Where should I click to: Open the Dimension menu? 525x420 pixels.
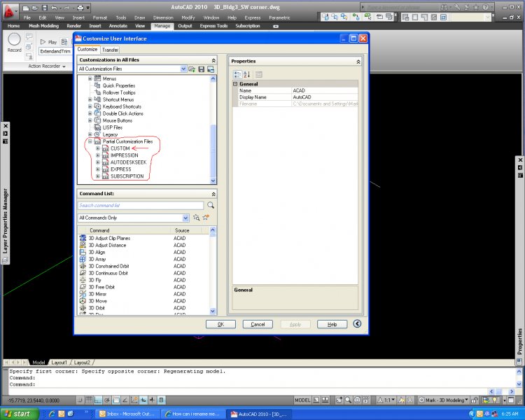163,17
